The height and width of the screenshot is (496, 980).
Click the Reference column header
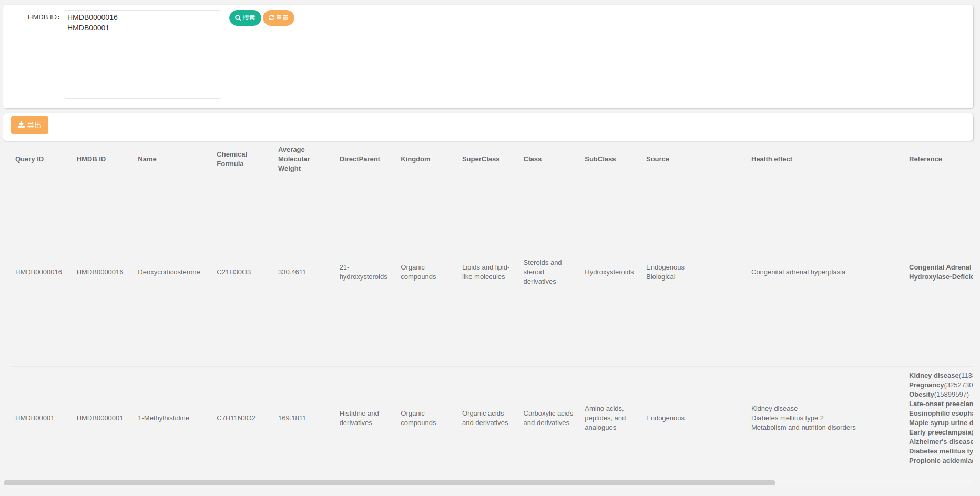pos(925,159)
